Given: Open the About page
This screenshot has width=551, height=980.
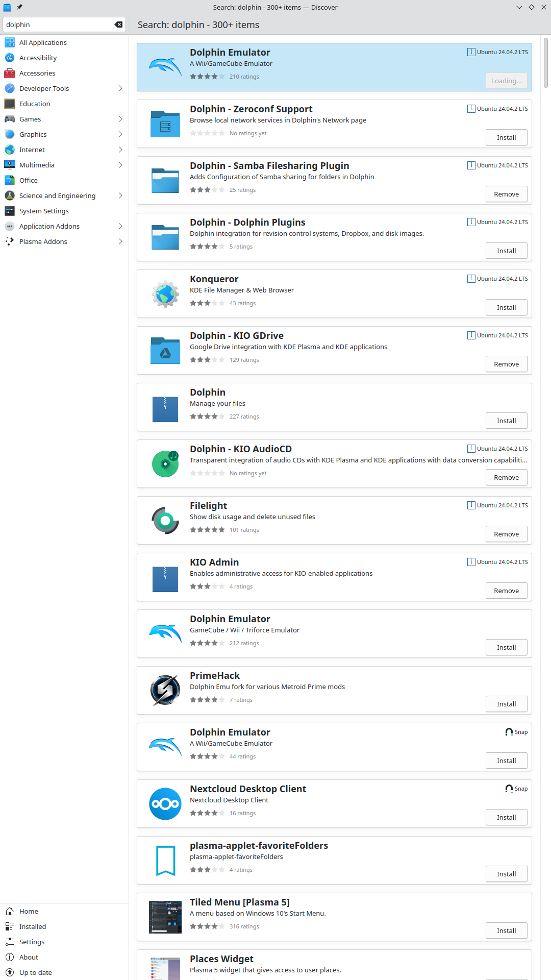Looking at the screenshot, I should pos(64,957).
